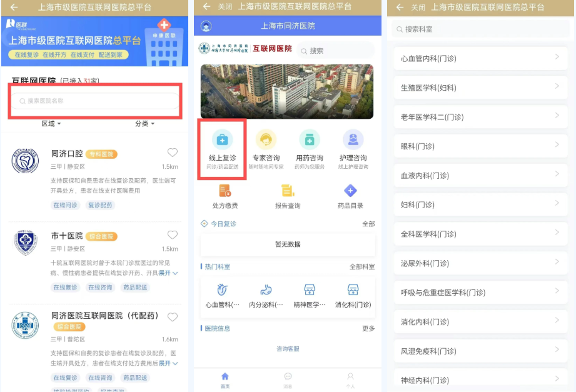This screenshot has height=392, width=576.
Task: Open 眼科(门诊) department row
Action: 480,146
